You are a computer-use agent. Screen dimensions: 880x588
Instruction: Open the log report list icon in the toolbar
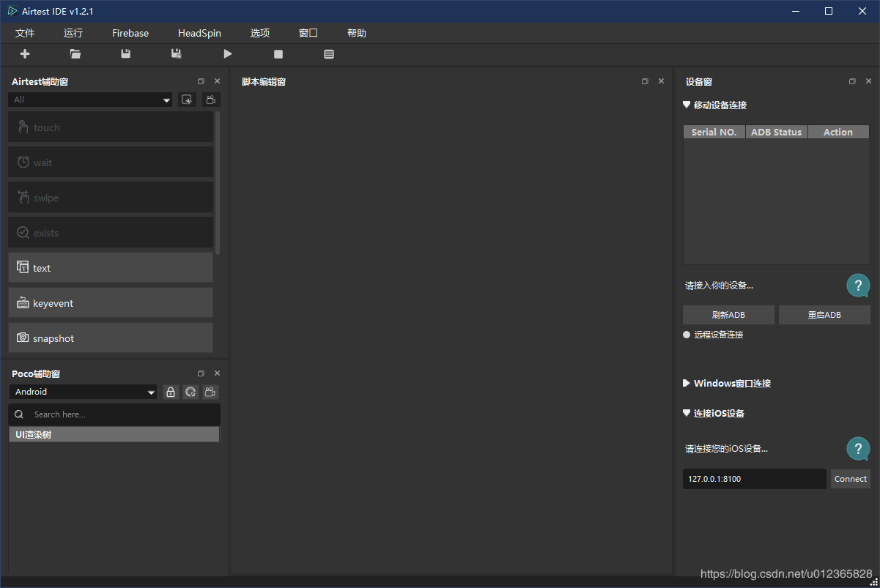329,54
